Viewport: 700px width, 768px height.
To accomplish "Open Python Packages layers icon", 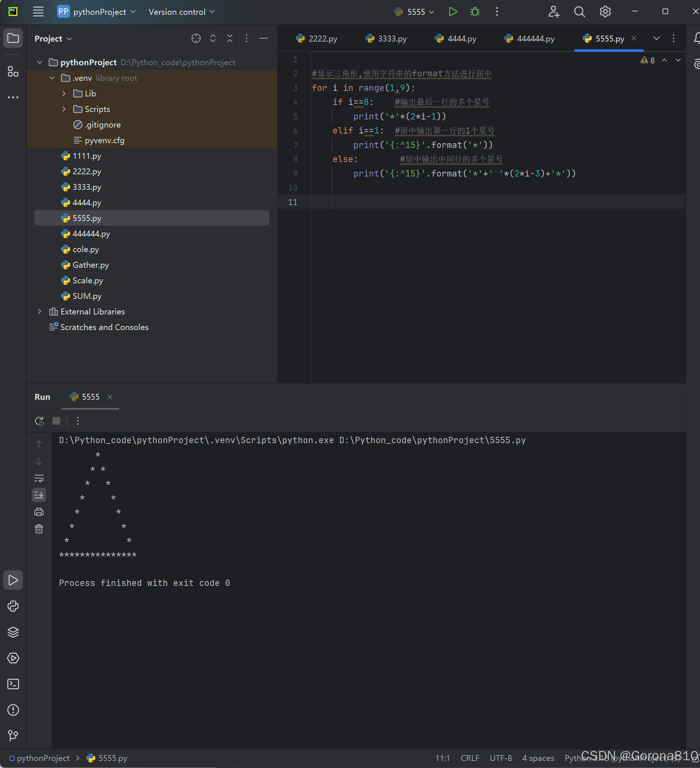I will (13, 632).
